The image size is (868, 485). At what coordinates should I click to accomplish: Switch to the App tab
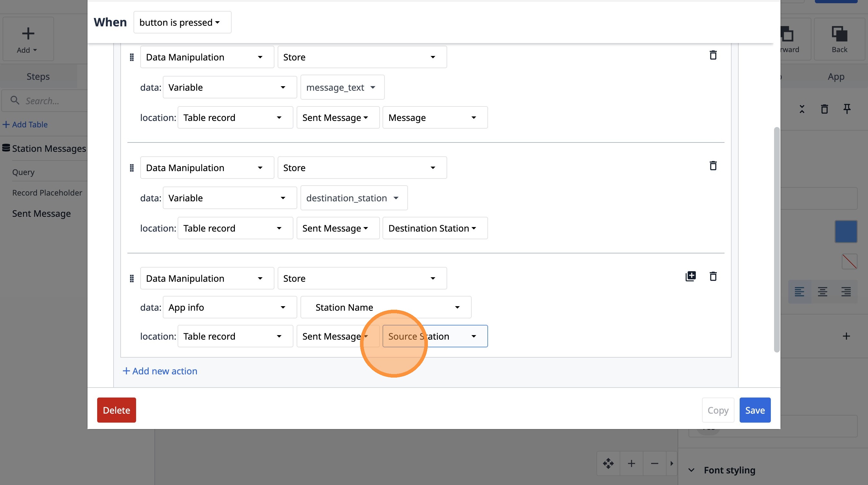[836, 77]
